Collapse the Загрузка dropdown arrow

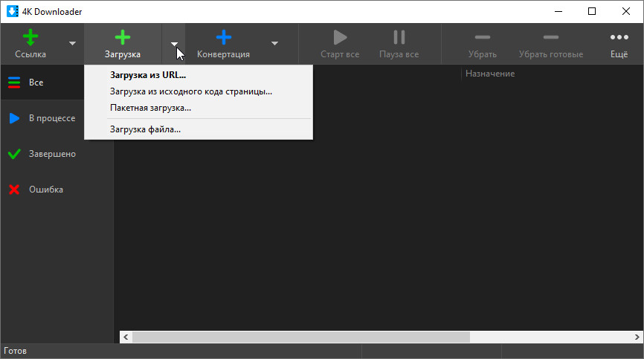point(174,44)
